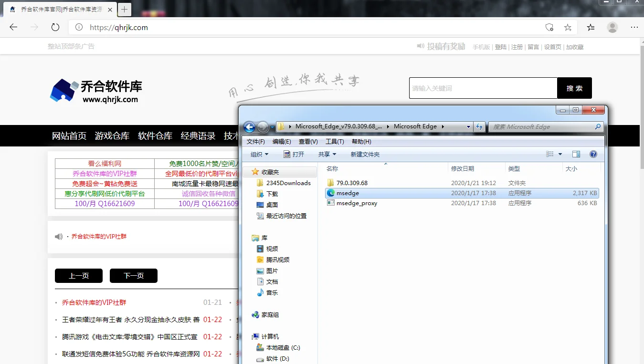Select 收藏夹 header in navigation pane
The image size is (644, 364).
265,172
